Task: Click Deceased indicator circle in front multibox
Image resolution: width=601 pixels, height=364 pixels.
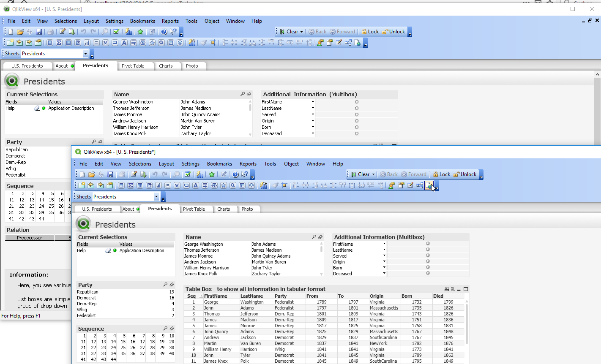Action: coord(428,273)
